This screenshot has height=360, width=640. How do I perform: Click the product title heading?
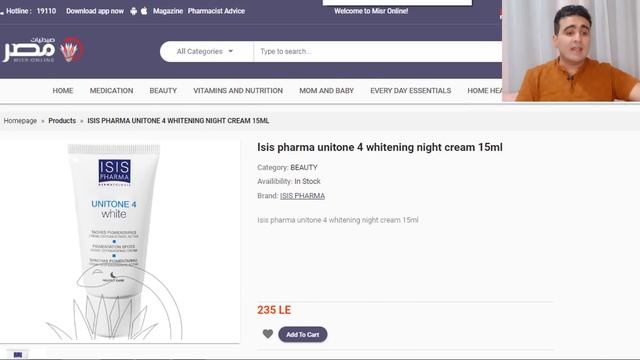(380, 147)
